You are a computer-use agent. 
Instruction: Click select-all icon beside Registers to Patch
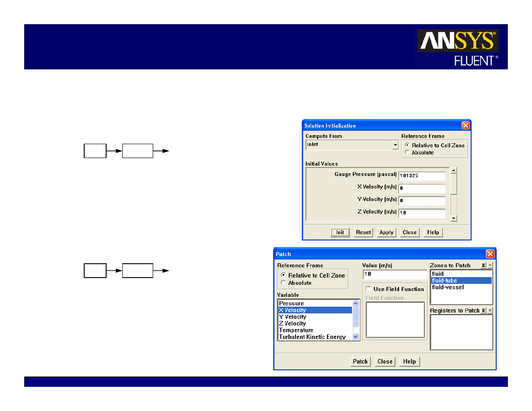click(x=484, y=310)
